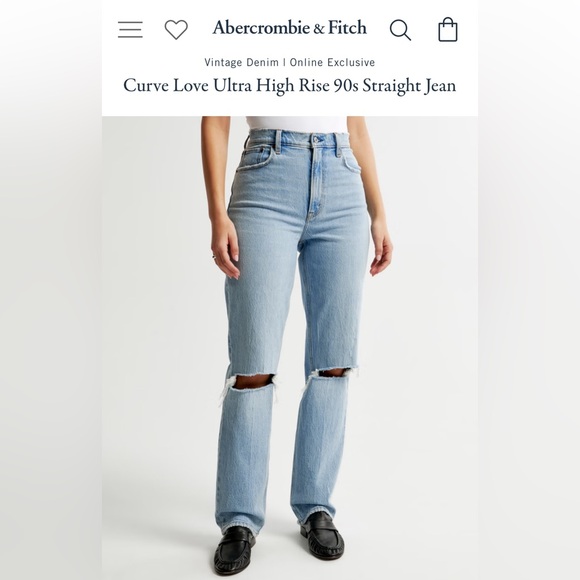Tap the blurred right margin area

[x=529, y=290]
